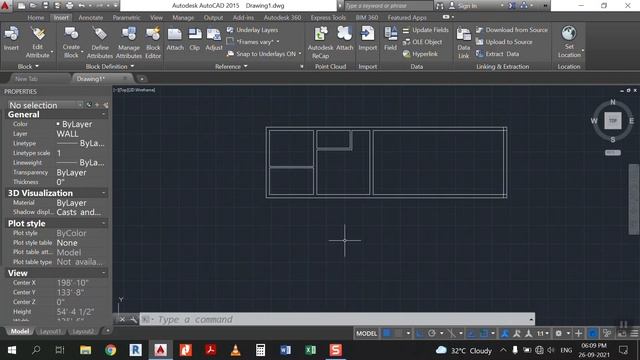This screenshot has width=640, height=360.
Task: Click the TOP face of ViewCube
Action: pos(613,120)
